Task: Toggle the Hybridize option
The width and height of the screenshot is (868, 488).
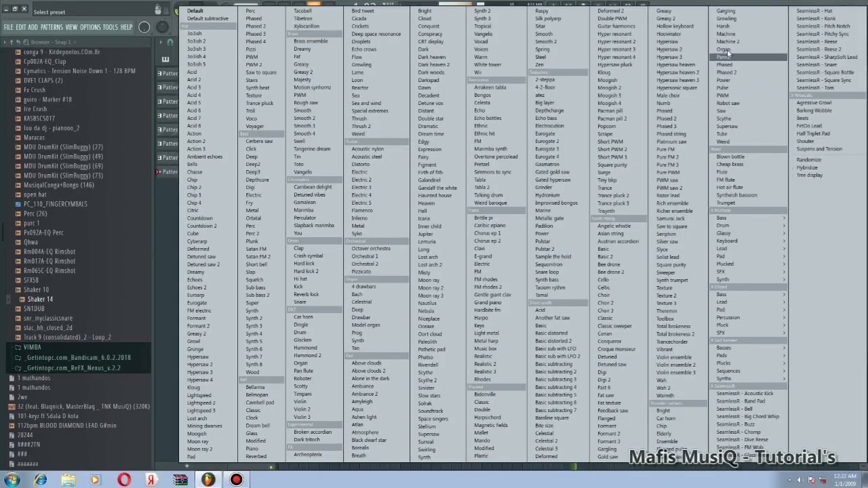Action: pos(807,167)
